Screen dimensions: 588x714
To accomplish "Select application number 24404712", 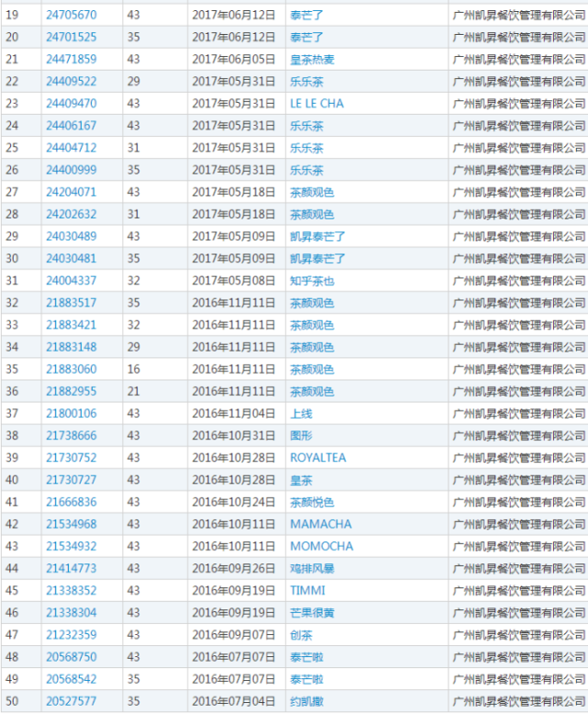I will pos(72,148).
